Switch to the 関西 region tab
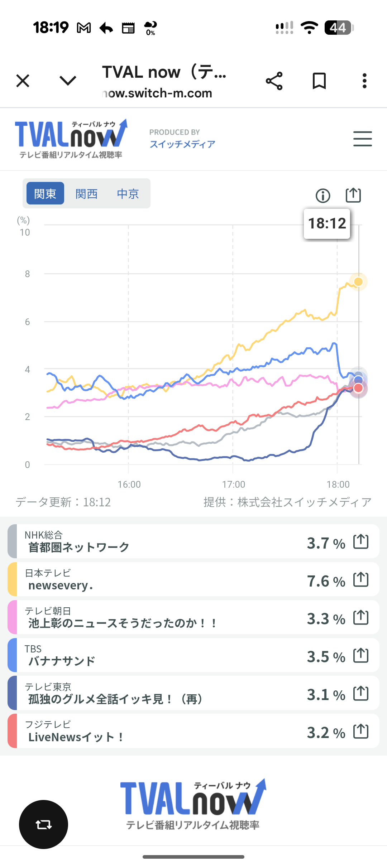Image resolution: width=387 pixels, height=868 pixels. [86, 193]
